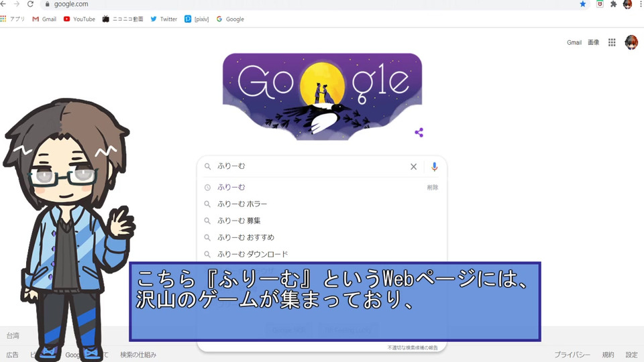This screenshot has width=644, height=362.
Task: Click the padlock icon in address bar
Action: [x=47, y=4]
